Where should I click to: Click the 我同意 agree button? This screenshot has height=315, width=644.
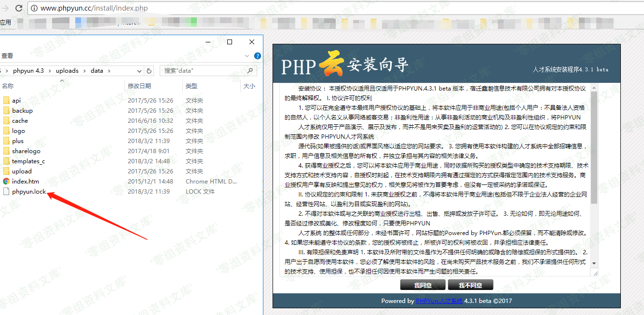[x=423, y=285]
